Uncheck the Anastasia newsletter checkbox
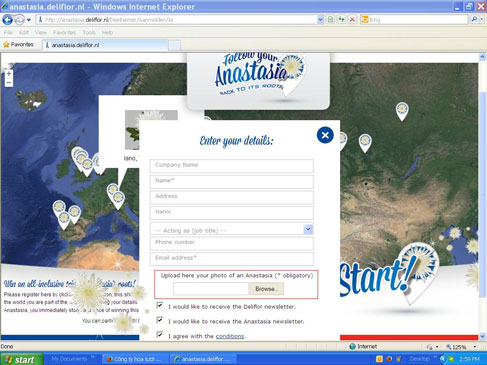 coord(160,320)
